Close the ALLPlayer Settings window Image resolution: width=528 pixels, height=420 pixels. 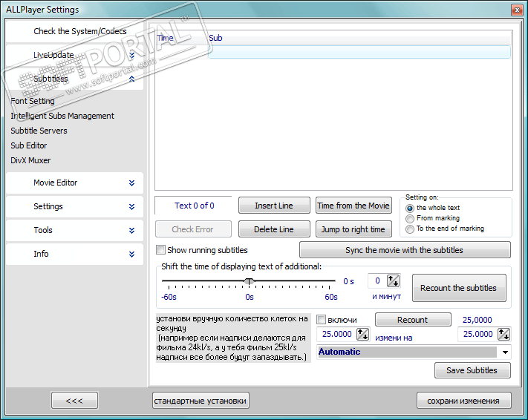click(517, 10)
